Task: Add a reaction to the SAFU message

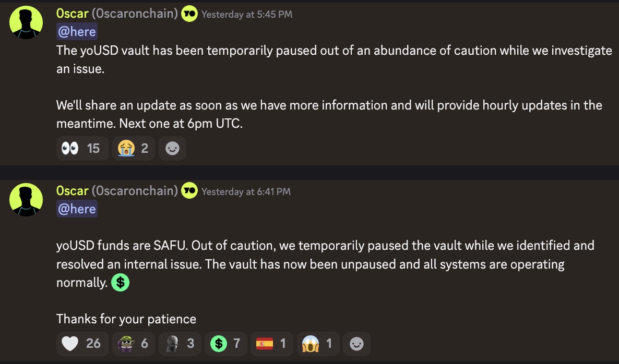Action: pyautogui.click(x=356, y=344)
